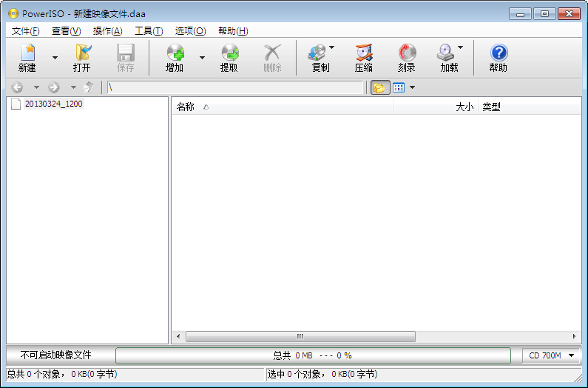Open the 查看(V) menu

67,31
